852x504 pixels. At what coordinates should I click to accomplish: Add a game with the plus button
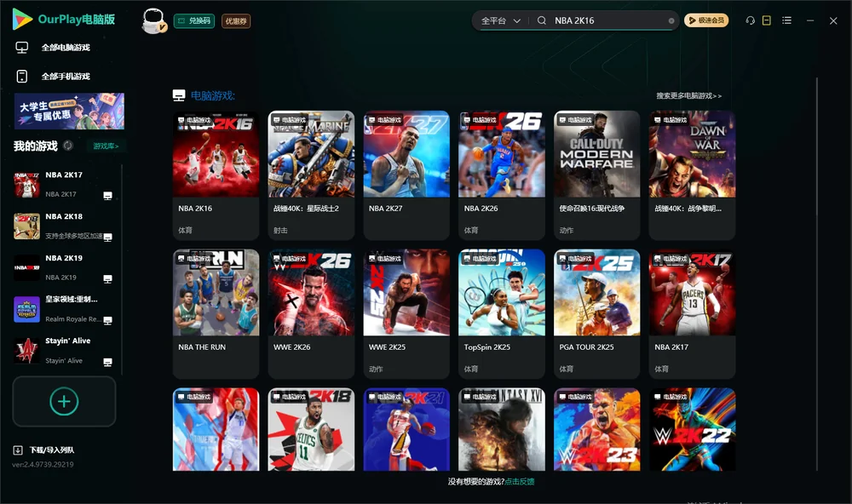point(64,402)
